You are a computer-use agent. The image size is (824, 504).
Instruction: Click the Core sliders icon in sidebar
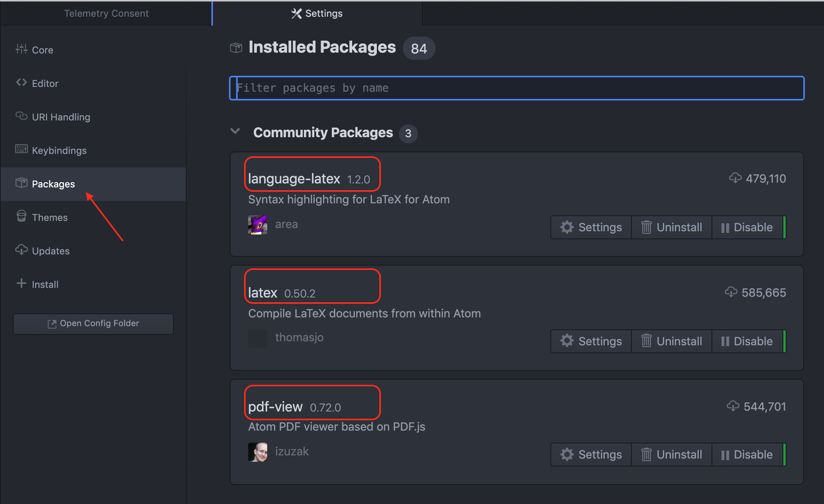[21, 49]
